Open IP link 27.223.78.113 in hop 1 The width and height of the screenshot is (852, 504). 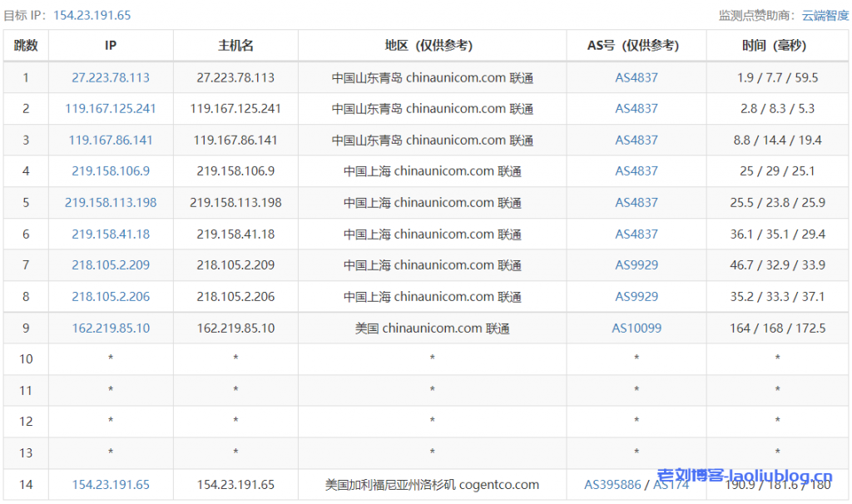click(110, 77)
